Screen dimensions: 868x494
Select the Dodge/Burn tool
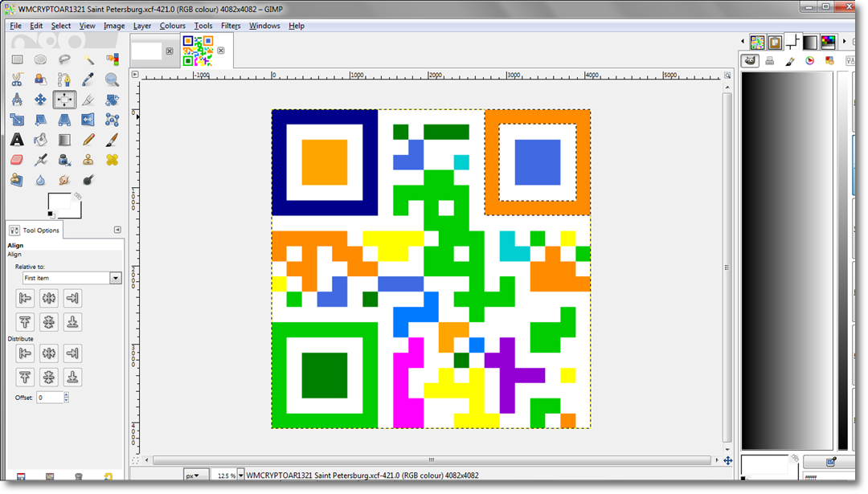coord(88,180)
